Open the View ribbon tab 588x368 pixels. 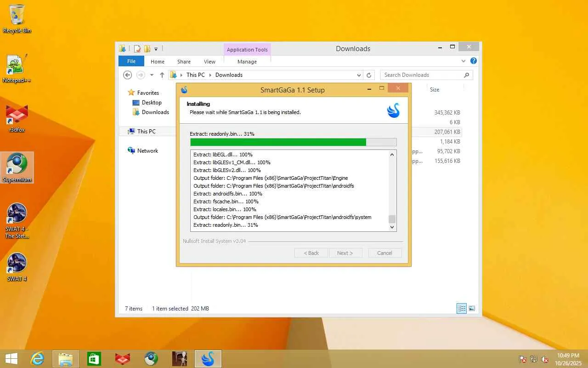coord(209,62)
